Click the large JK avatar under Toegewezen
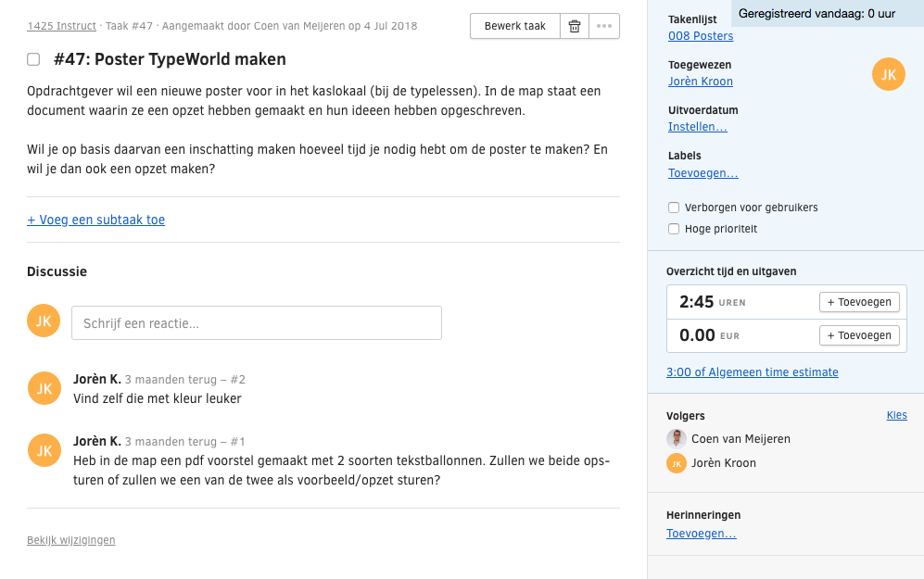924x579 pixels. coord(888,74)
